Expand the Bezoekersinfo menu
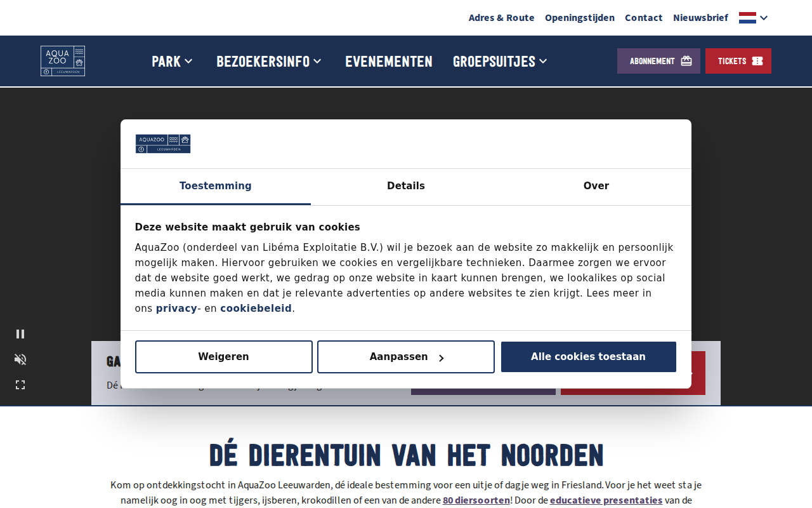 point(269,61)
